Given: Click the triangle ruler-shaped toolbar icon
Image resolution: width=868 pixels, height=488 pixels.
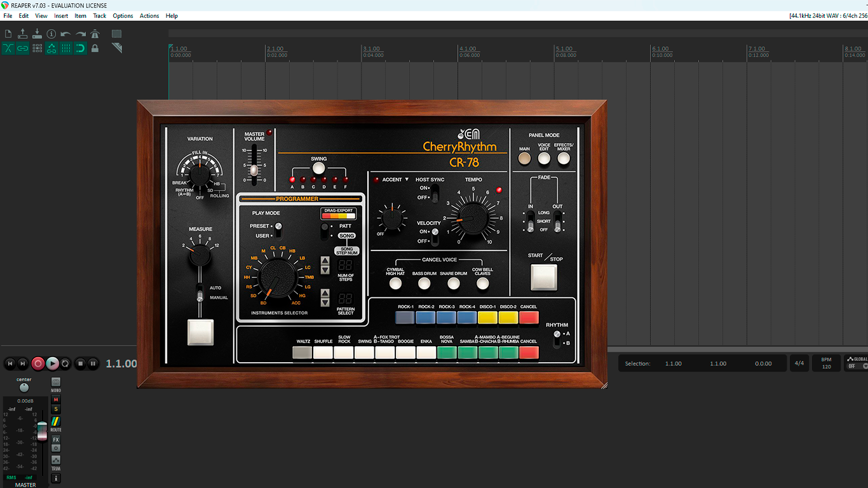Looking at the screenshot, I should pyautogui.click(x=117, y=48).
